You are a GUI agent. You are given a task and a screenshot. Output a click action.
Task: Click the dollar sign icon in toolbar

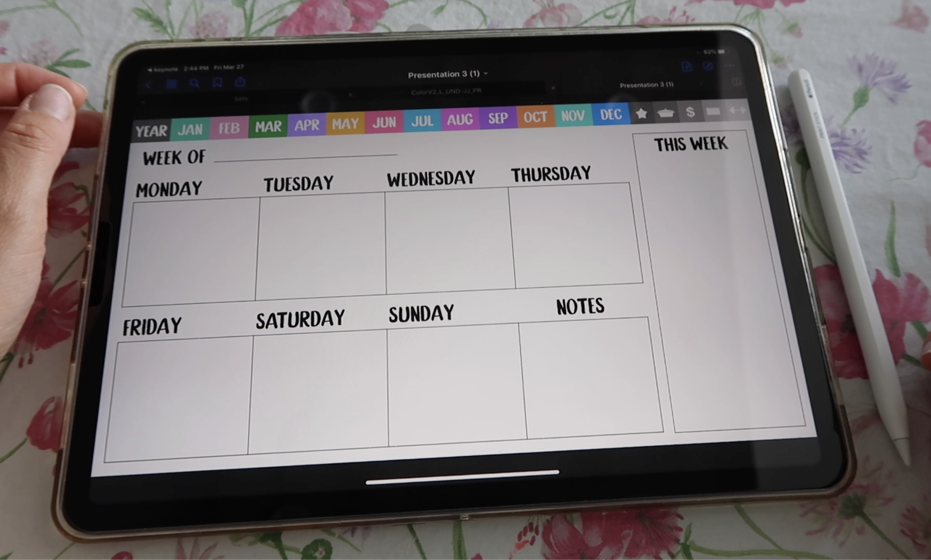click(x=690, y=115)
